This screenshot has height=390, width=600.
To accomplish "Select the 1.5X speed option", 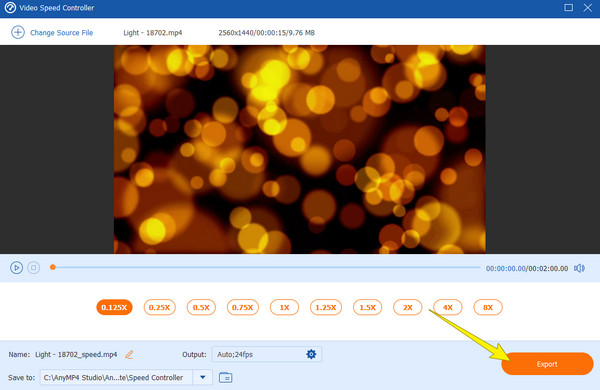I will [x=367, y=307].
